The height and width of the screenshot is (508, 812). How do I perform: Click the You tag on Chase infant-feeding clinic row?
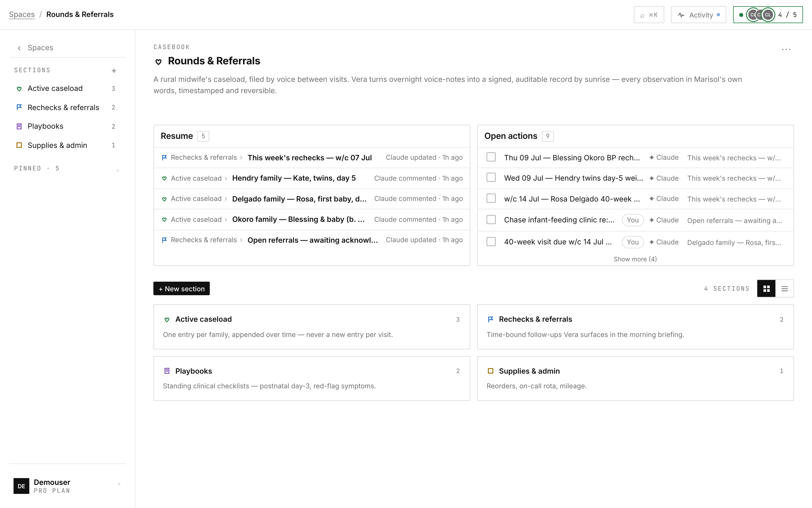click(632, 220)
